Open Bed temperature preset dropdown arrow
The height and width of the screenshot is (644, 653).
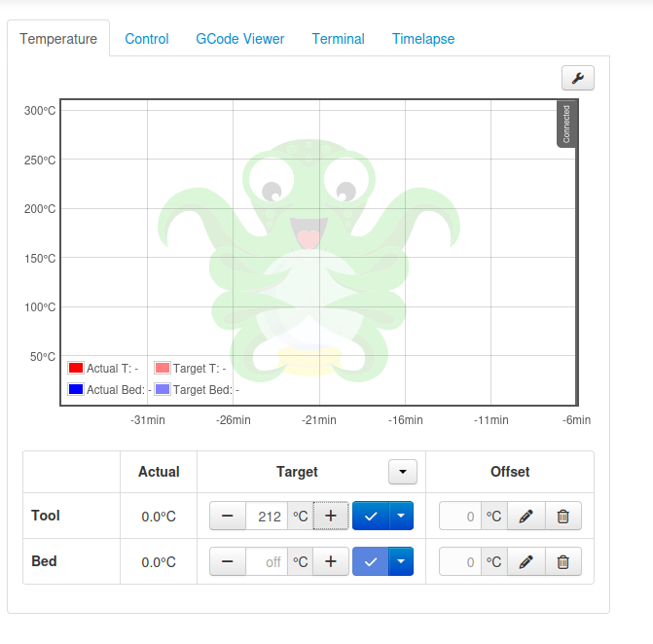401,561
